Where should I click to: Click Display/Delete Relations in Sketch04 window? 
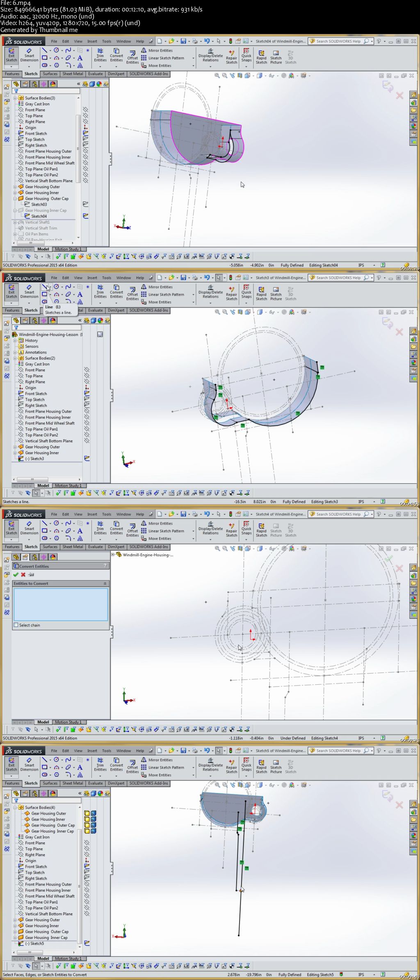pyautogui.click(x=210, y=56)
